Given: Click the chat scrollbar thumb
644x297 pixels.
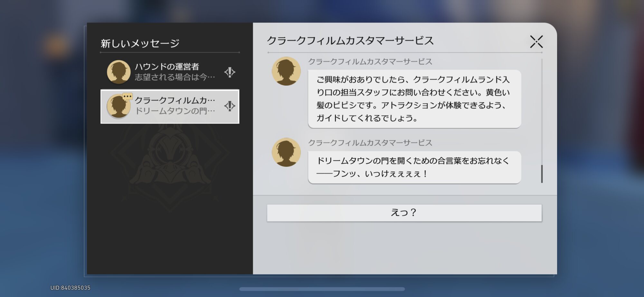Looking at the screenshot, I should (x=542, y=174).
